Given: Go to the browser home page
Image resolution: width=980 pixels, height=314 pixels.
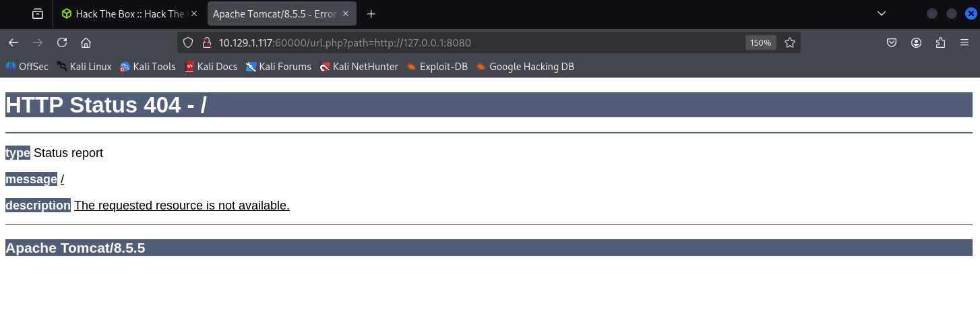Looking at the screenshot, I should (86, 42).
